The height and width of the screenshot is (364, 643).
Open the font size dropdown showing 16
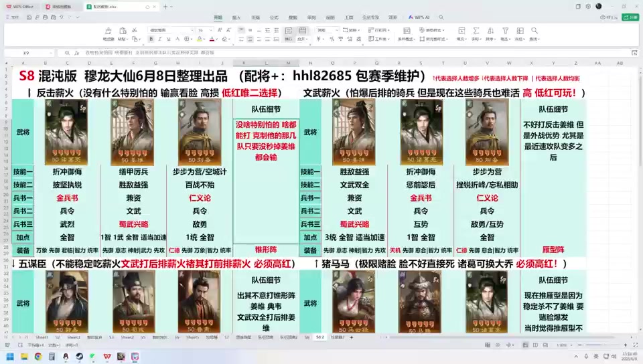205,30
